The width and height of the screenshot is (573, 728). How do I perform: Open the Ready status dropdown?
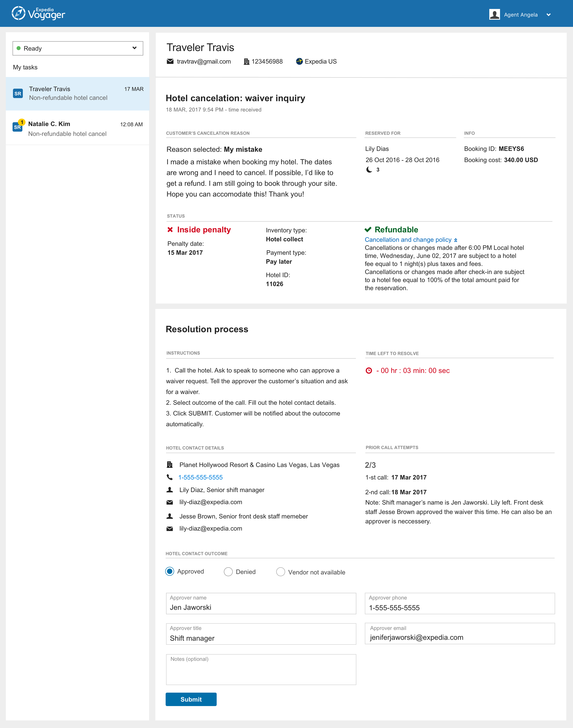point(78,48)
